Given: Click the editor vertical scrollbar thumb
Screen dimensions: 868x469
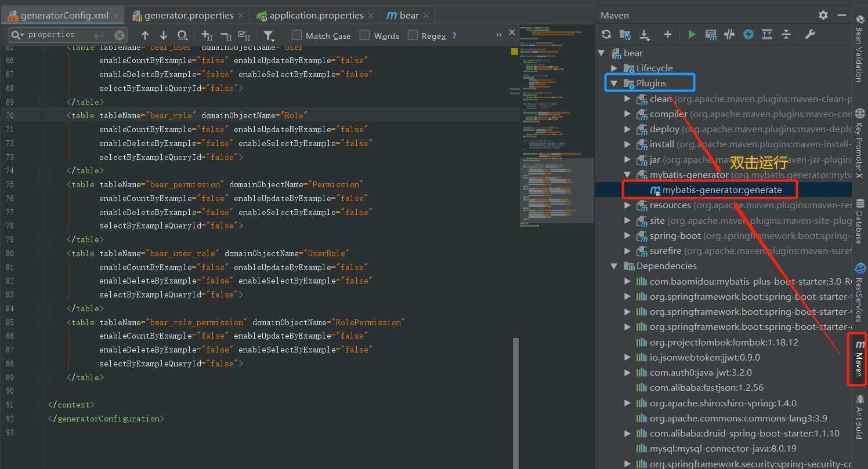Looking at the screenshot, I should [x=516, y=403].
